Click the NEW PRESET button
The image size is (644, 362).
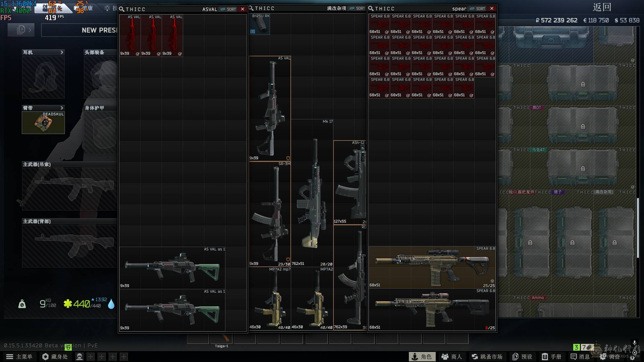pos(79,30)
